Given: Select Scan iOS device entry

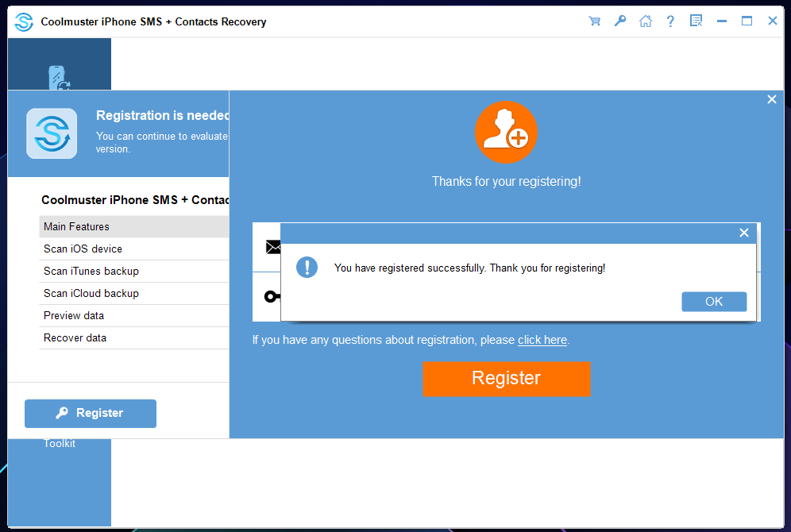Looking at the screenshot, I should point(133,249).
